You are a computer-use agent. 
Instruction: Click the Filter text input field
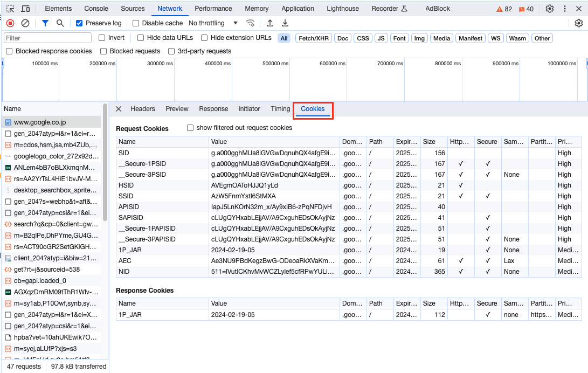(x=47, y=38)
